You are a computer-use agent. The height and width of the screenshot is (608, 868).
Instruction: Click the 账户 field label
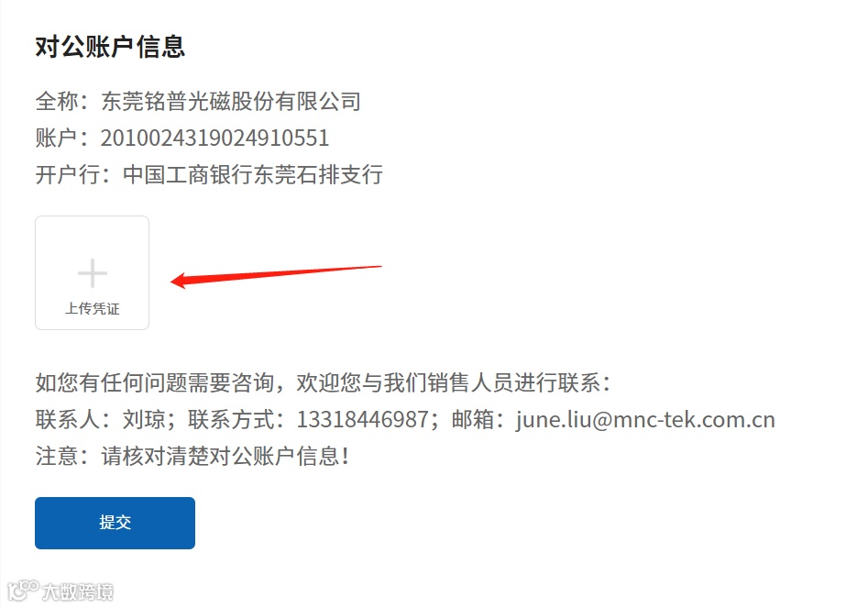[57, 138]
